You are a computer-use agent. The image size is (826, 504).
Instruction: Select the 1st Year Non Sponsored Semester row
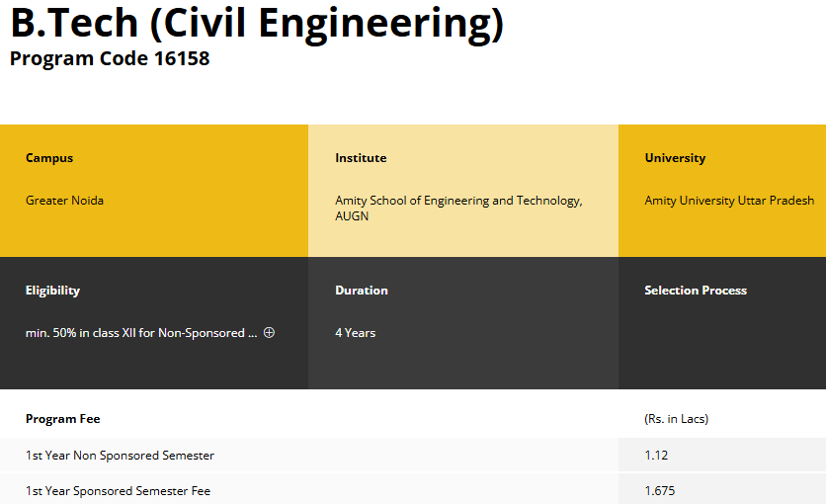[x=120, y=456]
